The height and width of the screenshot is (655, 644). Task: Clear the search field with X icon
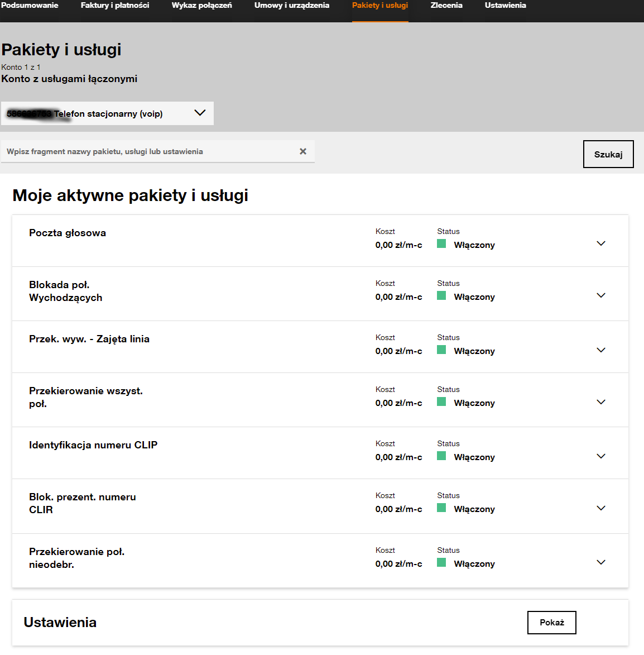tap(303, 151)
